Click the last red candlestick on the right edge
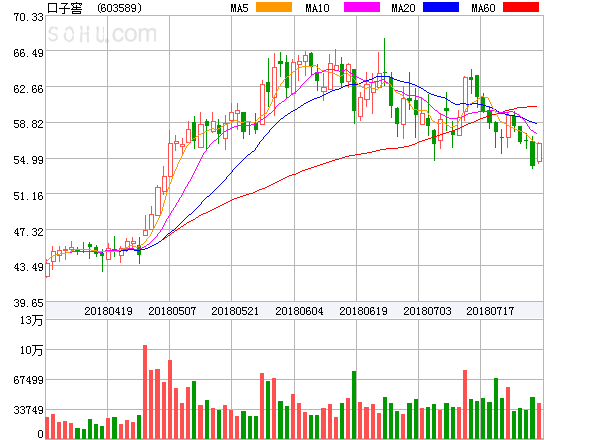 point(540,153)
